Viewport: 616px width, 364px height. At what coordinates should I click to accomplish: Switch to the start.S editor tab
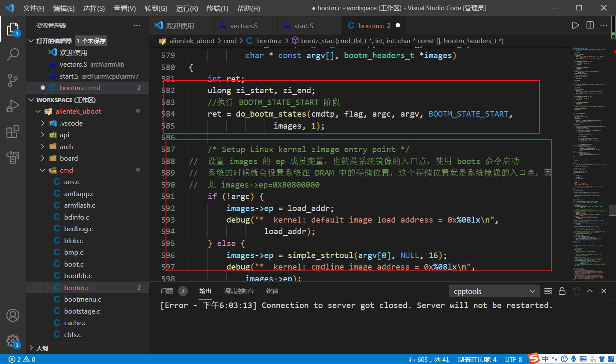(x=309, y=26)
